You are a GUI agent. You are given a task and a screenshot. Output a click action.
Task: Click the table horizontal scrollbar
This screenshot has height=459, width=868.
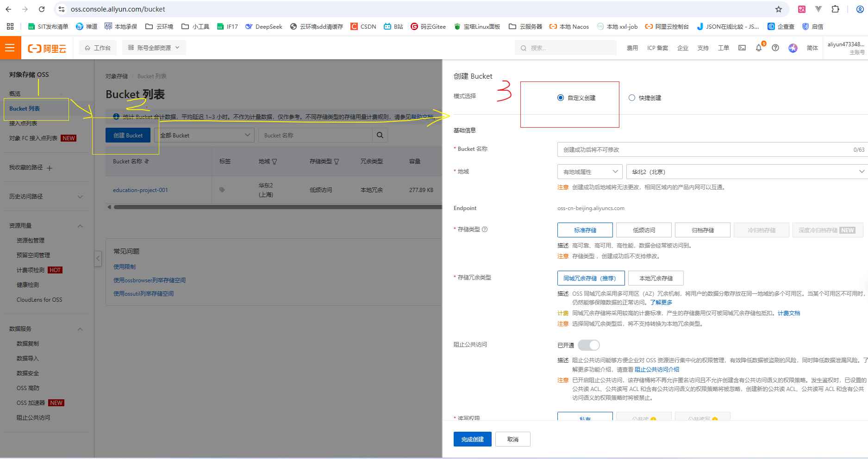(278, 207)
